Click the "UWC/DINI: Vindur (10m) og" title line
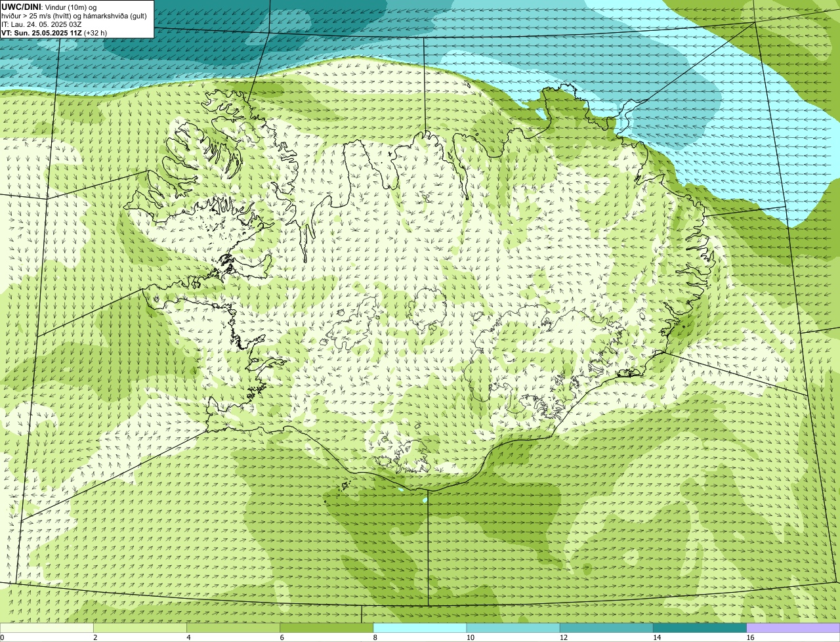This screenshot has width=840, height=642. pyautogui.click(x=49, y=7)
